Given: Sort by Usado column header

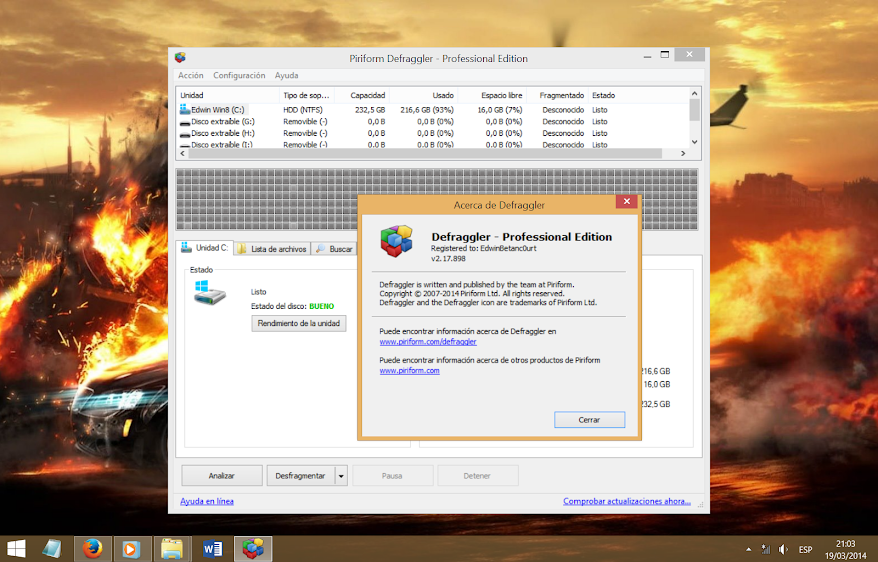Looking at the screenshot, I should click(x=423, y=95).
